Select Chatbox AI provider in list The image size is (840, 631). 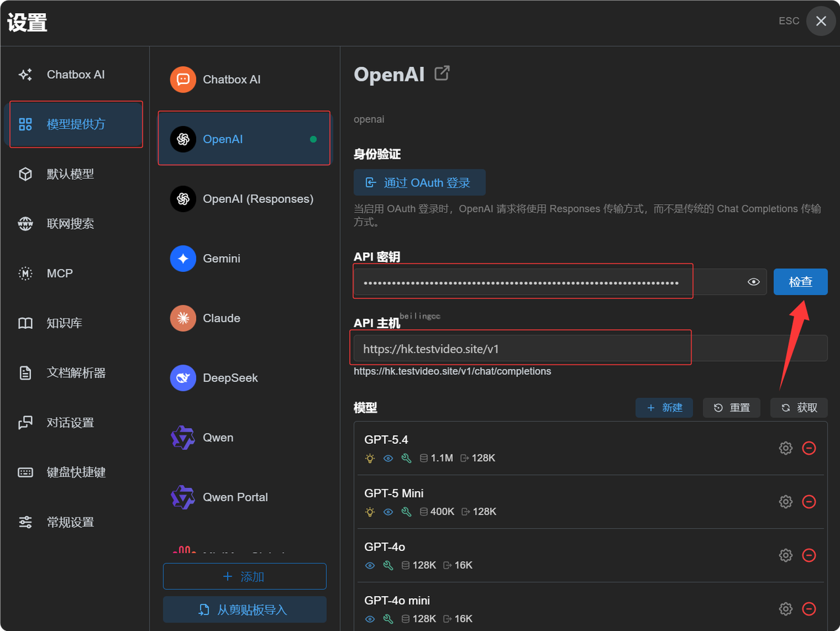244,79
